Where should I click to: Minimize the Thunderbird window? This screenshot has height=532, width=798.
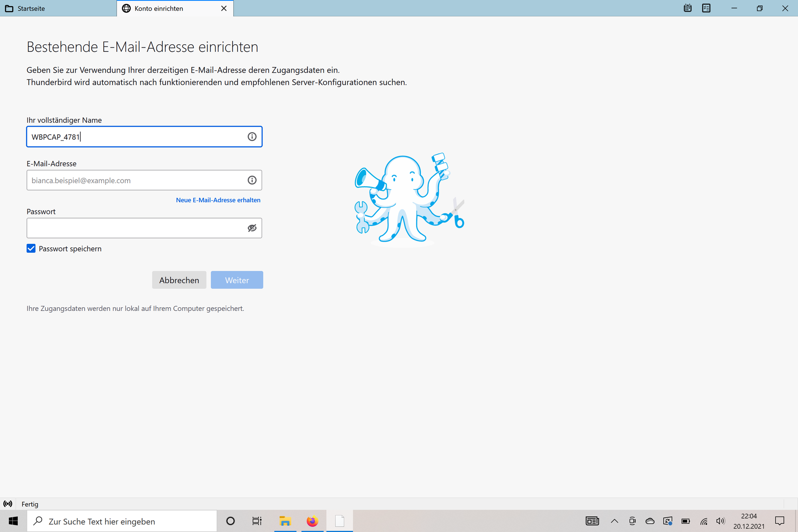(x=734, y=8)
